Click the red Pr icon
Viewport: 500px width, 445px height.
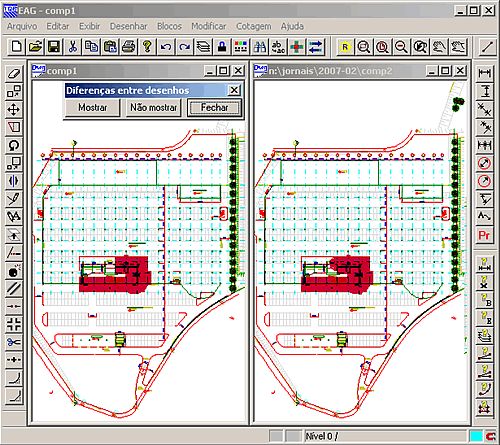[x=484, y=235]
